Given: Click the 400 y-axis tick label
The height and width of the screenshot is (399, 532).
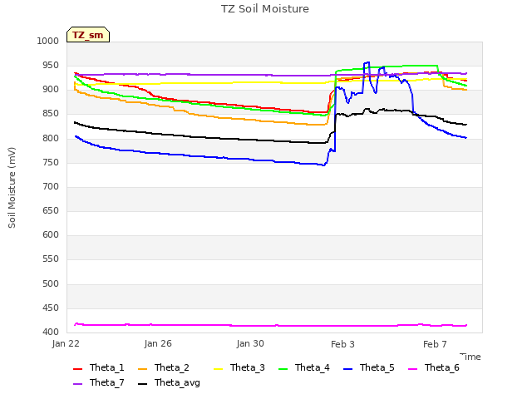Looking at the screenshot, I should (51, 332).
